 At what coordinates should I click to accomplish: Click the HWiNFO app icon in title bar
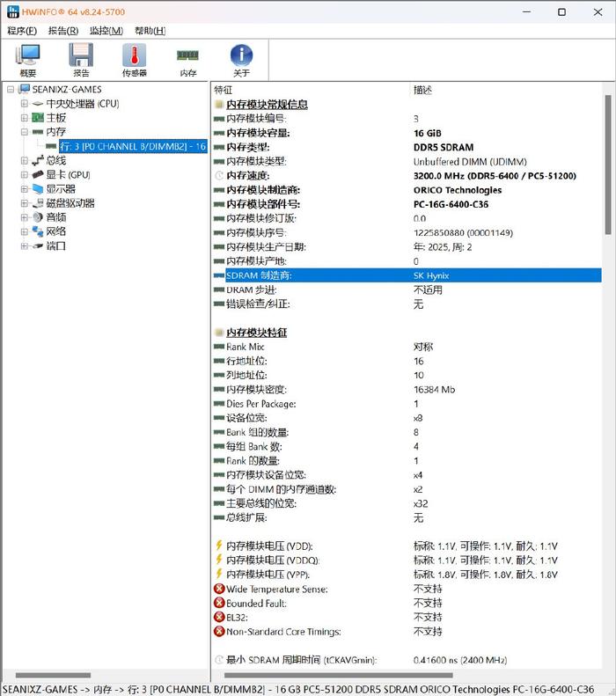13,12
